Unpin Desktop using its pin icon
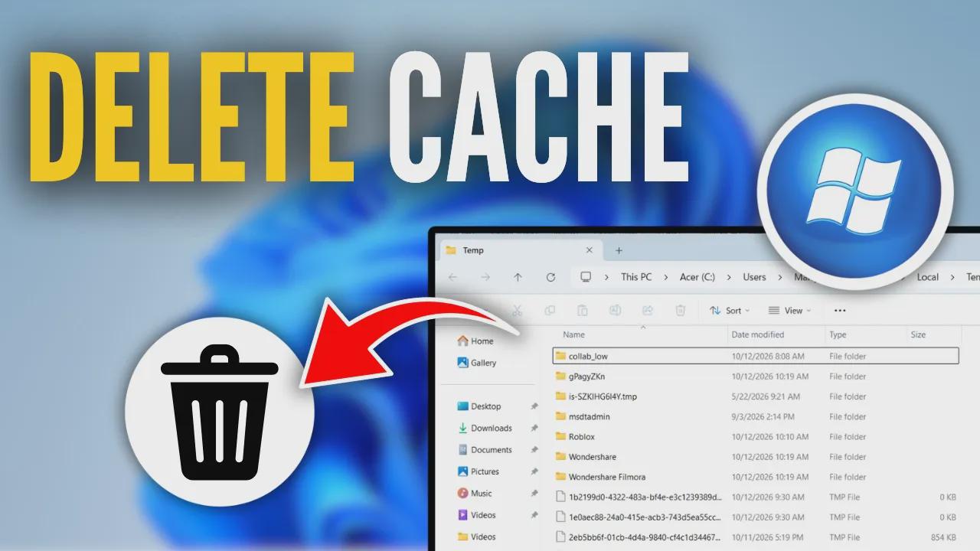 coord(535,406)
